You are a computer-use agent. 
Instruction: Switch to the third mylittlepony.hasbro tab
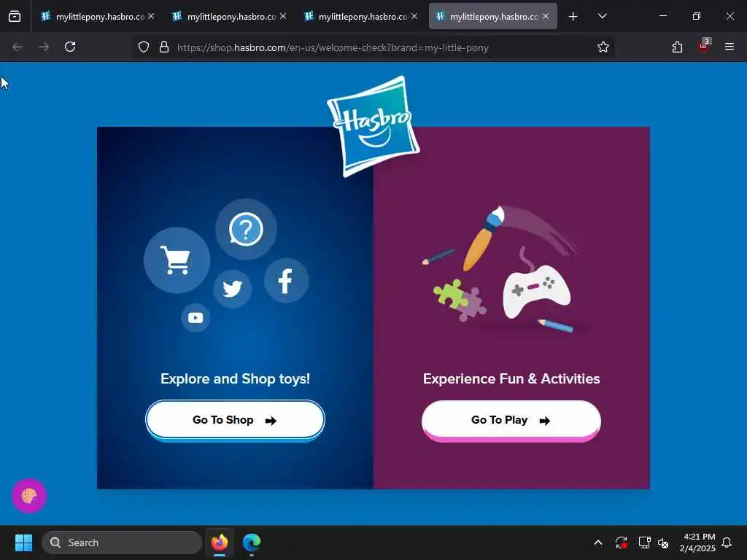click(362, 17)
